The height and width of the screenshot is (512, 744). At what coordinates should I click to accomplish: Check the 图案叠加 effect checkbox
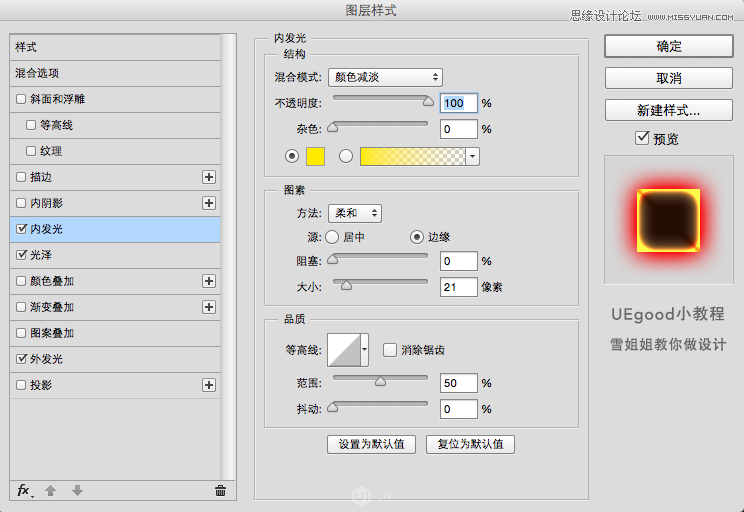tap(21, 333)
